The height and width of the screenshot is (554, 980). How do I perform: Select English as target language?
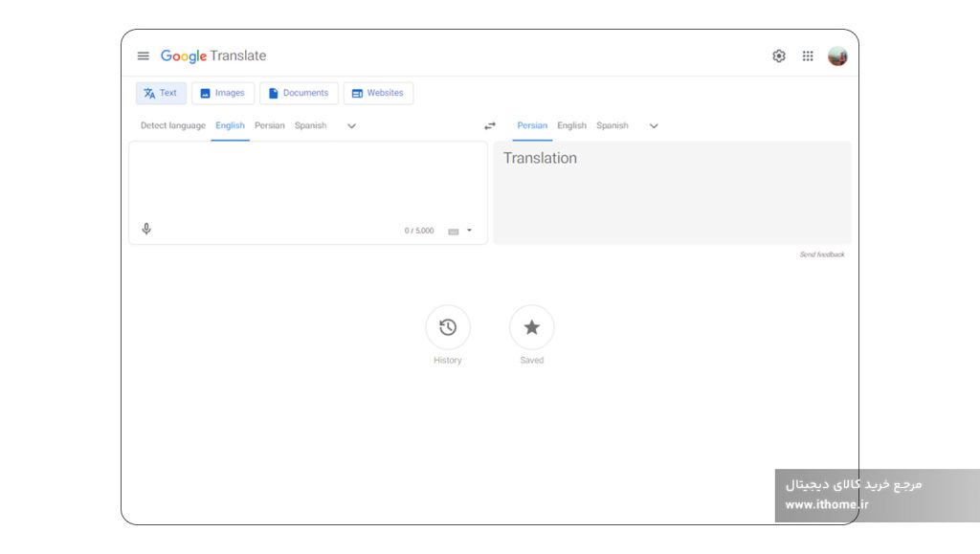pos(572,125)
